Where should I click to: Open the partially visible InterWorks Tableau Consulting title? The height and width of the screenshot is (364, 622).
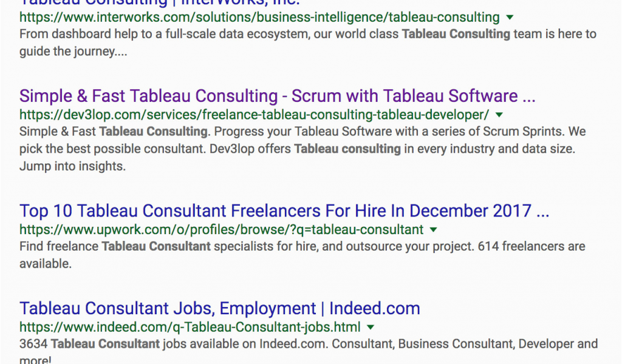coord(160,2)
